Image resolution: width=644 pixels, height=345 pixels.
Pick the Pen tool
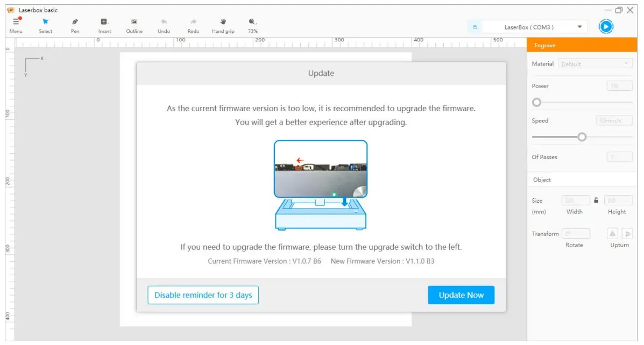pyautogui.click(x=75, y=21)
